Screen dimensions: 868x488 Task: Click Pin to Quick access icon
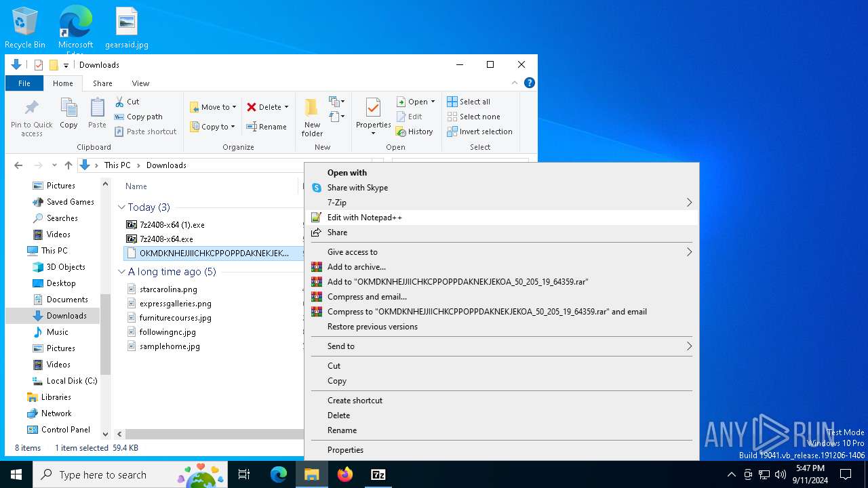coord(31,118)
